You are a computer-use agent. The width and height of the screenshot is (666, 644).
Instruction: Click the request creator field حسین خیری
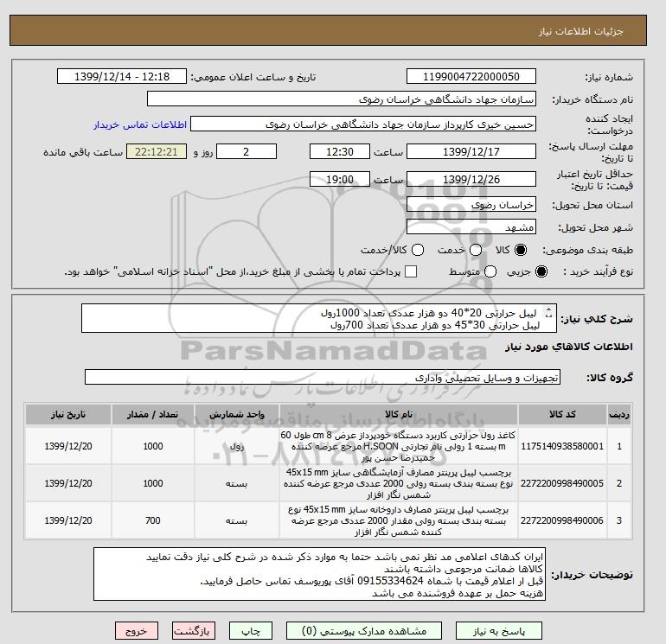tap(363, 124)
